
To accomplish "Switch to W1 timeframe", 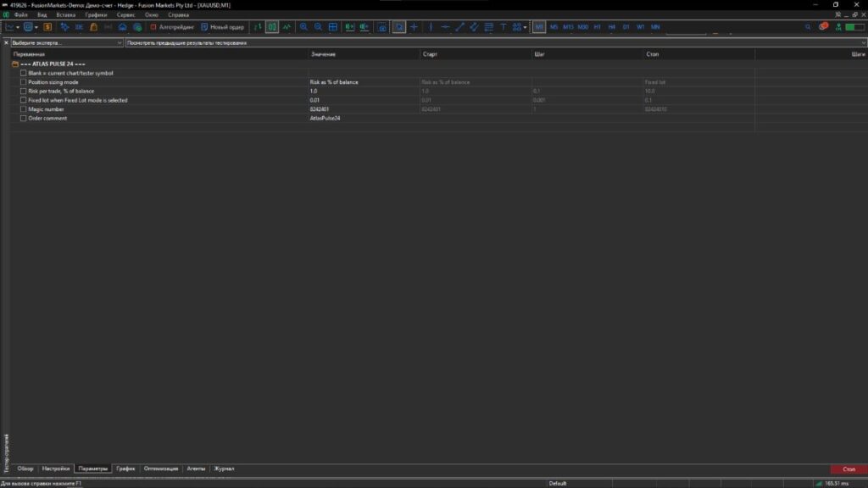I will click(x=641, y=26).
